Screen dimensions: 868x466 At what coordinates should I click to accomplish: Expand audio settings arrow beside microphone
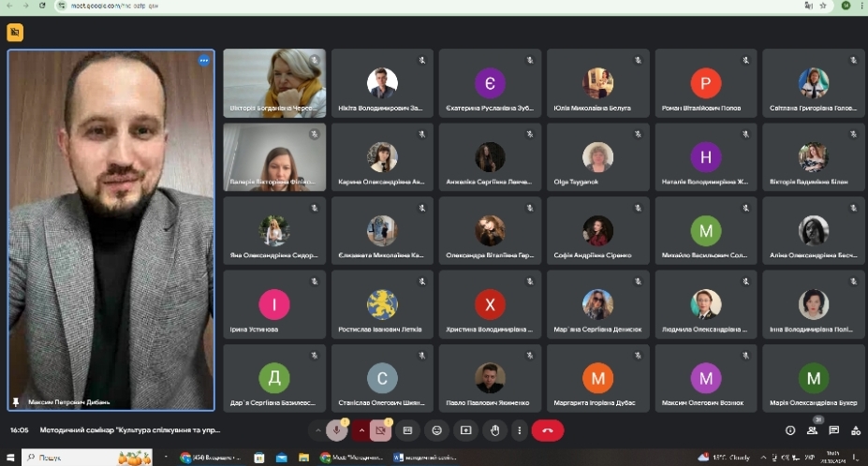(316, 430)
